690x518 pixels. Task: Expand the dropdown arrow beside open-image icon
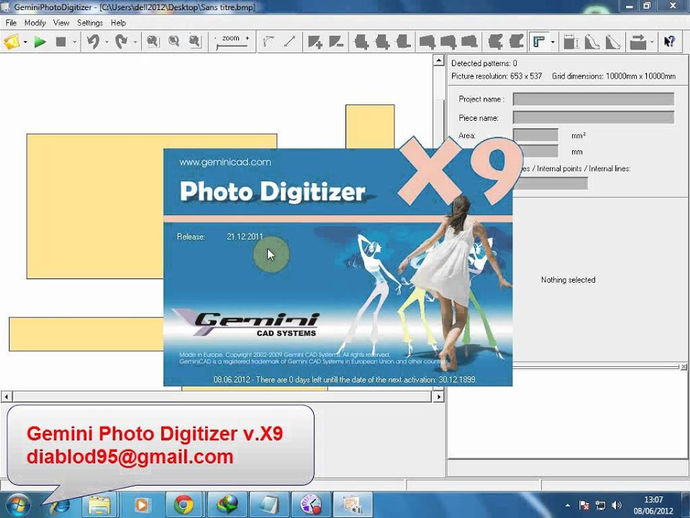(25, 42)
